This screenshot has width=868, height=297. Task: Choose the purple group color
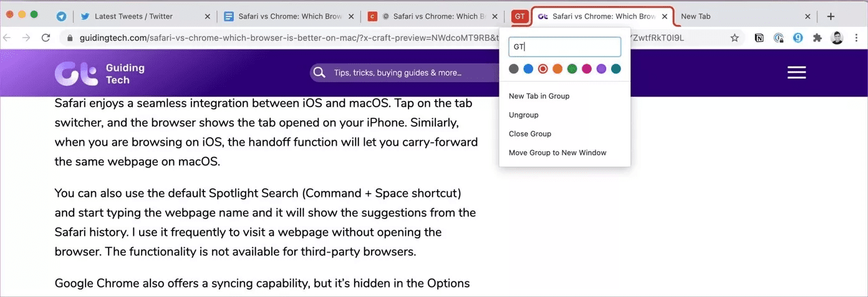[601, 69]
